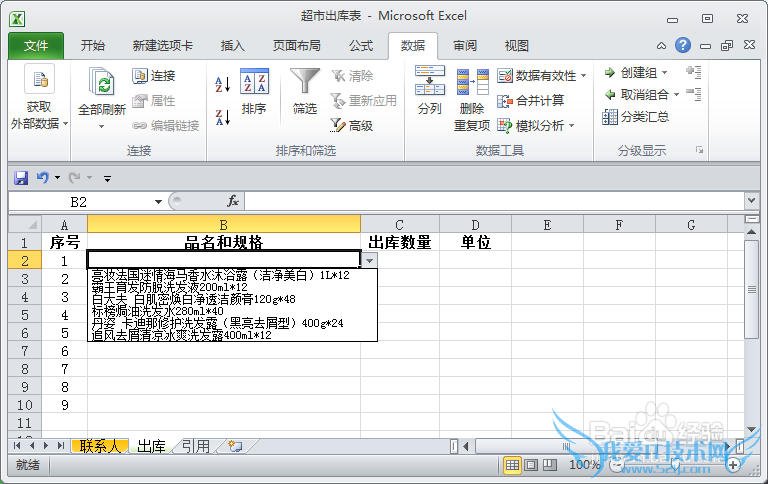Select column C header

pos(400,225)
